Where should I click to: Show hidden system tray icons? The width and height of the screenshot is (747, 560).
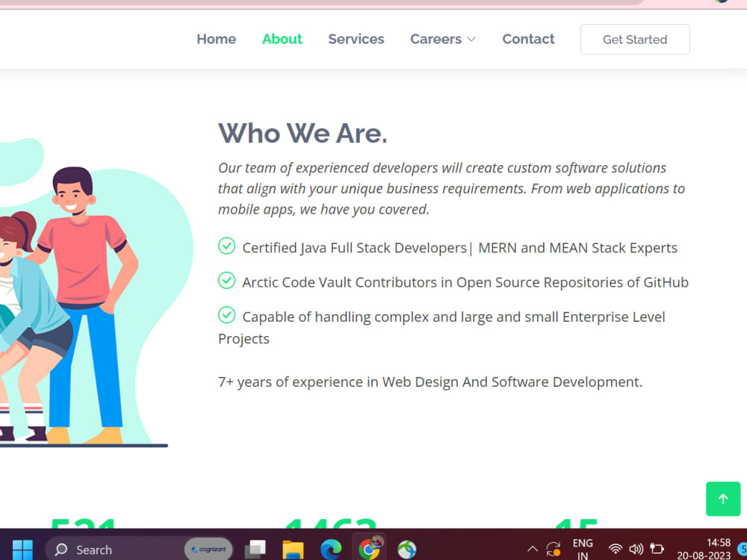(x=533, y=549)
